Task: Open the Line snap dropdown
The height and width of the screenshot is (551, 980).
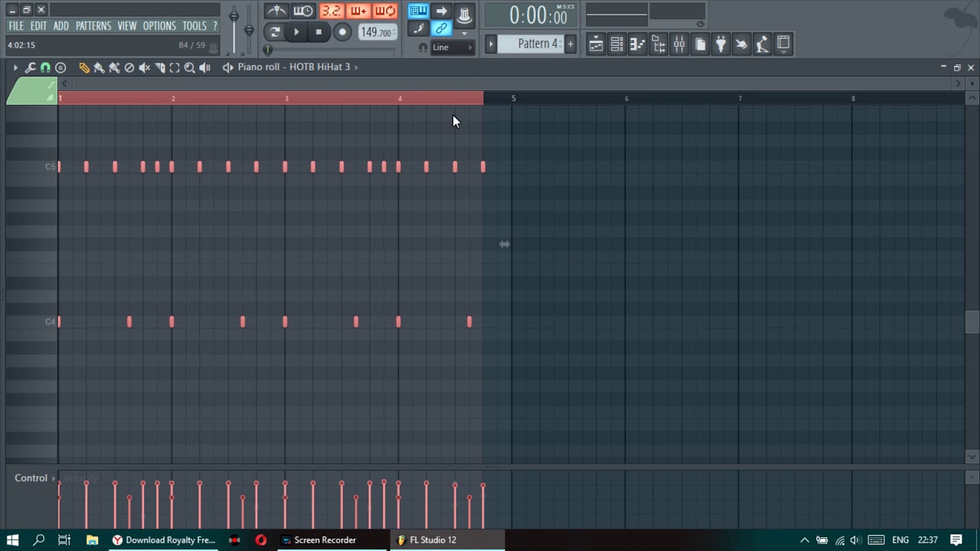Action: (x=452, y=47)
